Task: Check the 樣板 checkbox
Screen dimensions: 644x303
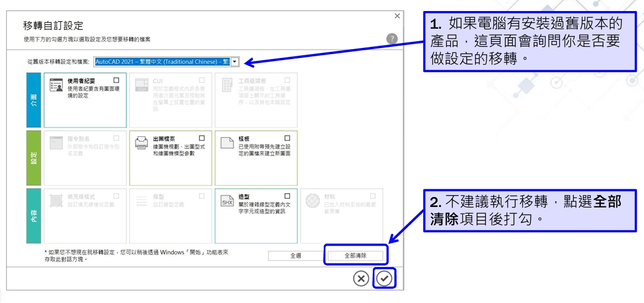Action: (x=288, y=138)
